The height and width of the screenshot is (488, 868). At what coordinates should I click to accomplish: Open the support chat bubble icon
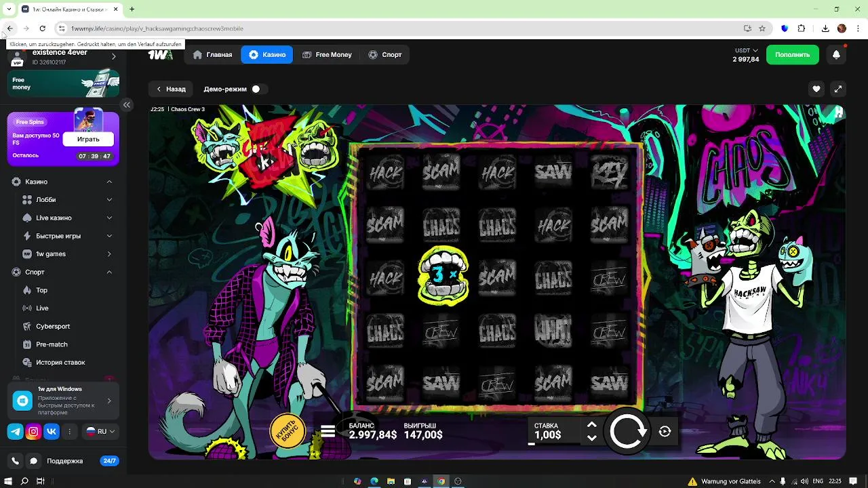(x=33, y=461)
